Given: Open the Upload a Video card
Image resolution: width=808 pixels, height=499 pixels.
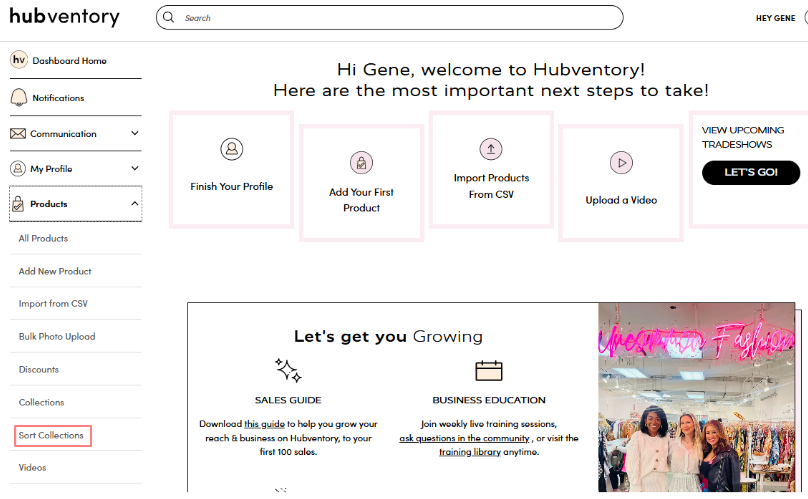Looking at the screenshot, I should pos(621,182).
